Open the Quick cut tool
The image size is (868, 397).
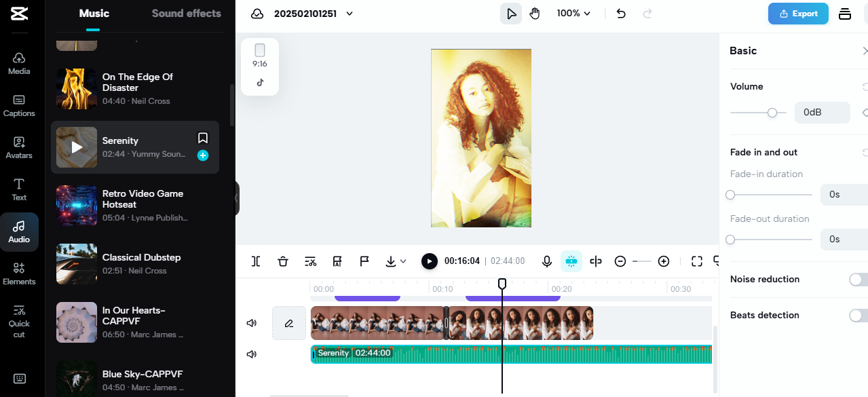tap(19, 320)
